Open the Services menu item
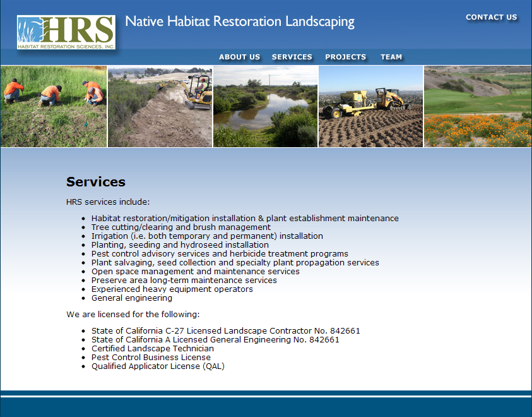 (292, 57)
